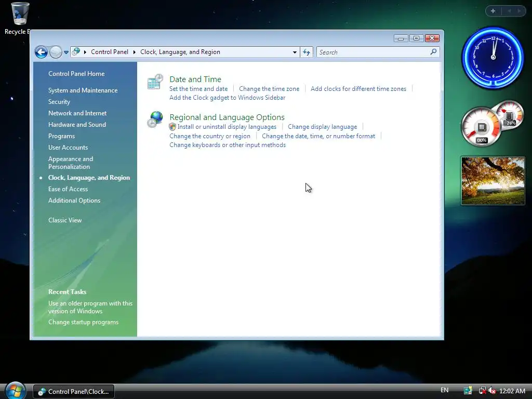Click the sidebar Clock gadget
The height and width of the screenshot is (399, 532).
(493, 57)
